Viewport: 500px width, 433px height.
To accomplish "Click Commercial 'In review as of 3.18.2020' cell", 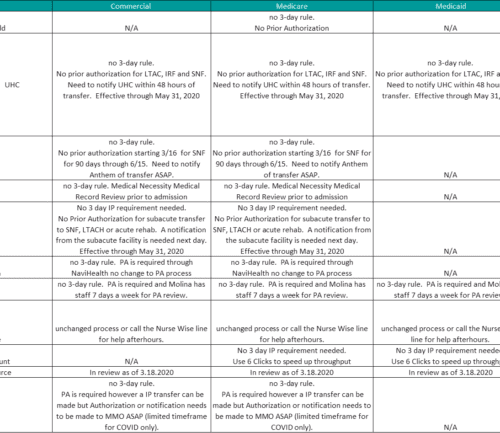I will pyautogui.click(x=131, y=372).
